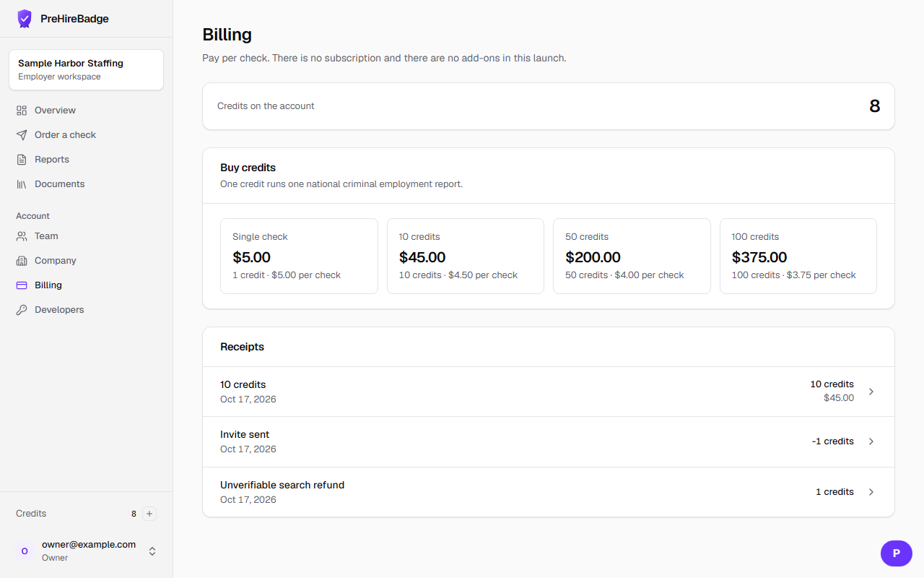Click the Company building icon

click(22, 261)
